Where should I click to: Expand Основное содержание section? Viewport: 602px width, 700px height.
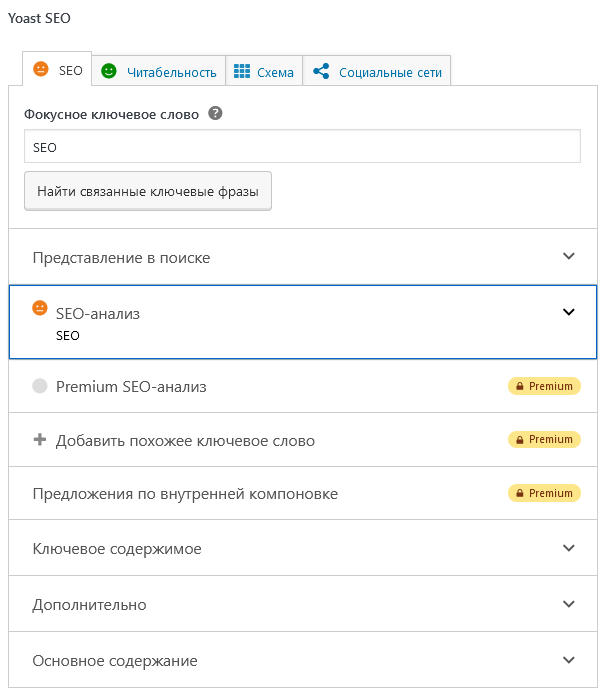coord(303,660)
